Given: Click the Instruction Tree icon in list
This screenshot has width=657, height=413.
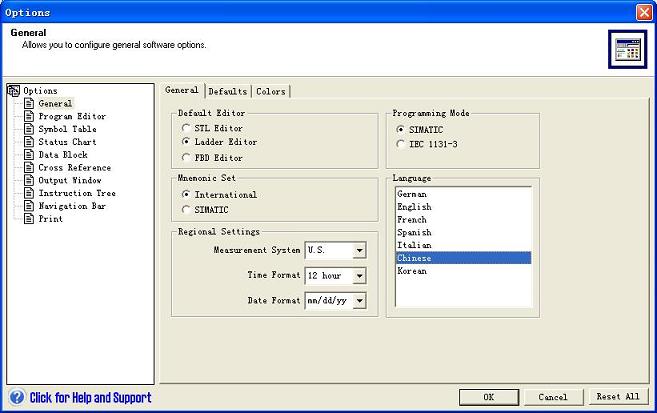Looking at the screenshot, I should 30,193.
